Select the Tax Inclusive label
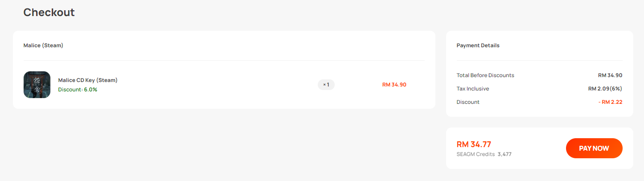Screen dimensions: 644x181 coord(473,89)
